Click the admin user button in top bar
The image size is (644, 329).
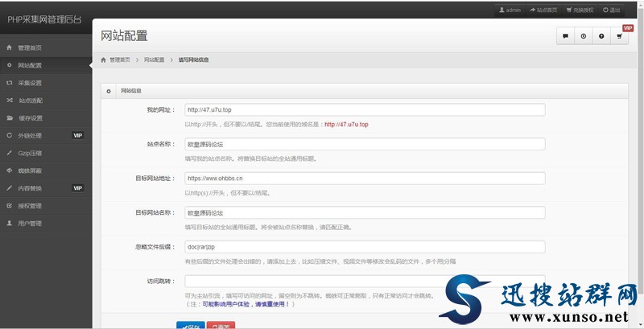pos(510,10)
